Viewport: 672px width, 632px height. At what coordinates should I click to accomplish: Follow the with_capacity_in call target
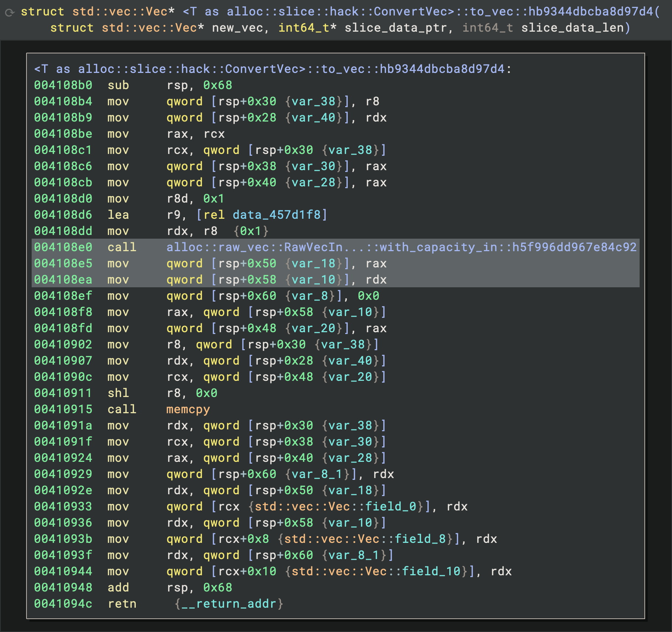401,247
